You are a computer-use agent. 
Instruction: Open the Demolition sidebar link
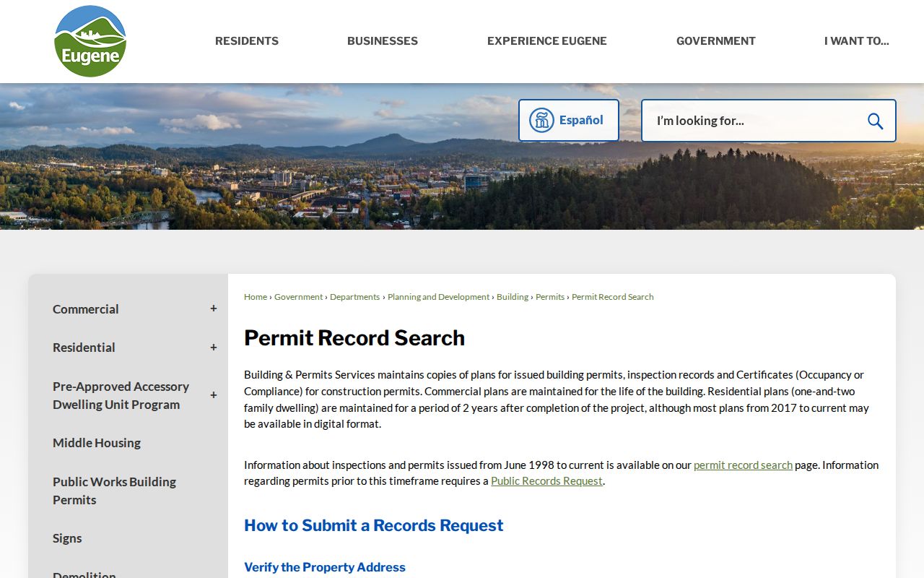click(84, 574)
